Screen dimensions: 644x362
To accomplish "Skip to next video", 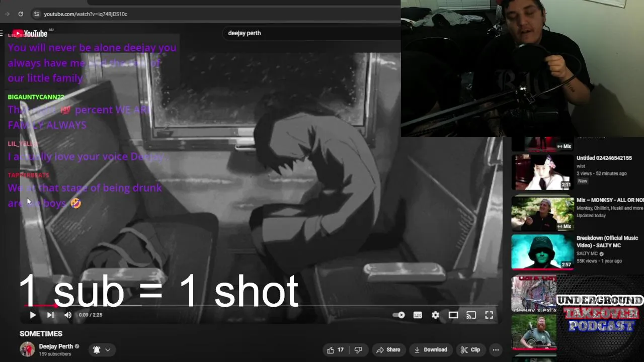I will click(50, 315).
